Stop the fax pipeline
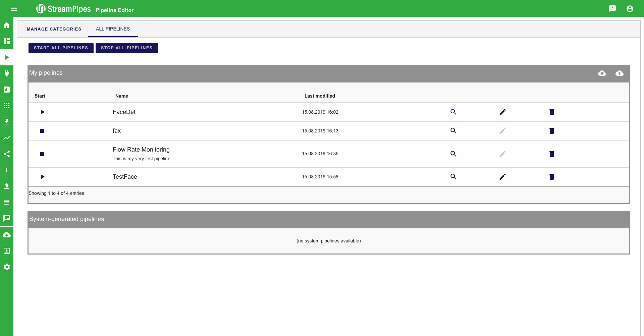Viewport: 644px width, 336px height. coord(42,131)
